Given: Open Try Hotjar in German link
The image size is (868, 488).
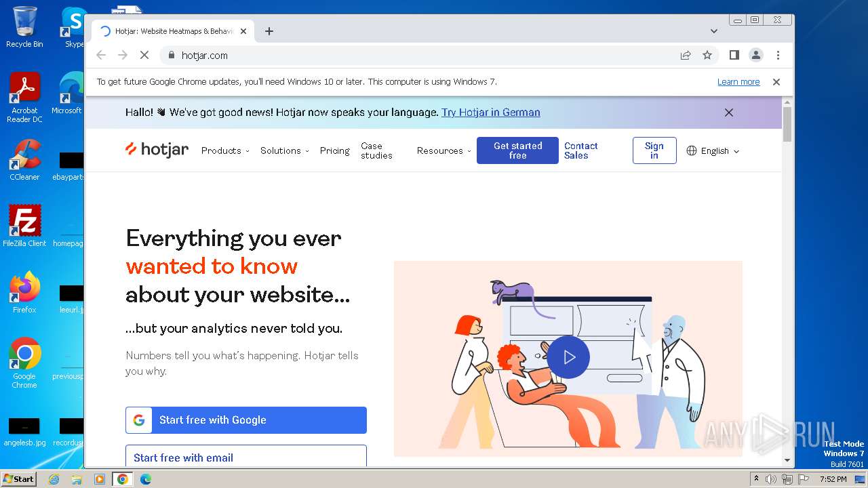Looking at the screenshot, I should [x=491, y=113].
